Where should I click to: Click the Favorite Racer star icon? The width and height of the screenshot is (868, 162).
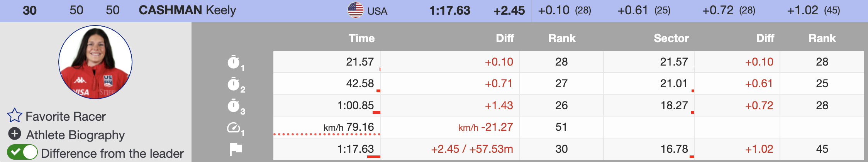coord(15,115)
